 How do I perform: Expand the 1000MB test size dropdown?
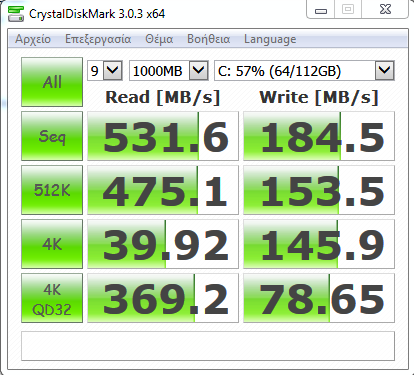click(169, 70)
